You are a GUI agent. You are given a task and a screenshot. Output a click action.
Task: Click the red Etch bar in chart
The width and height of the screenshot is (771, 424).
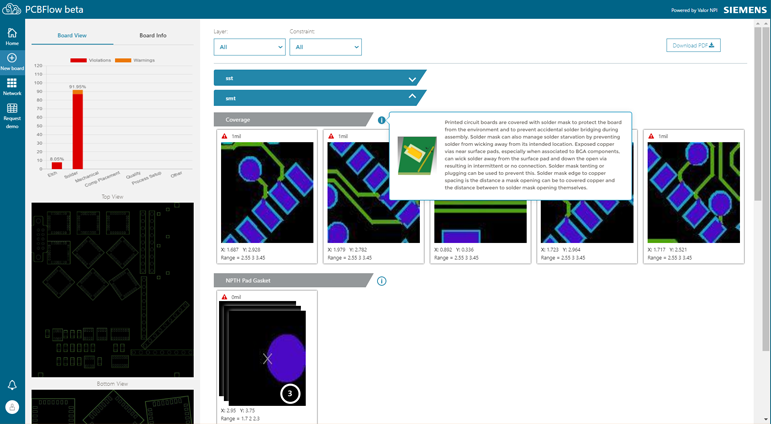pos(57,165)
